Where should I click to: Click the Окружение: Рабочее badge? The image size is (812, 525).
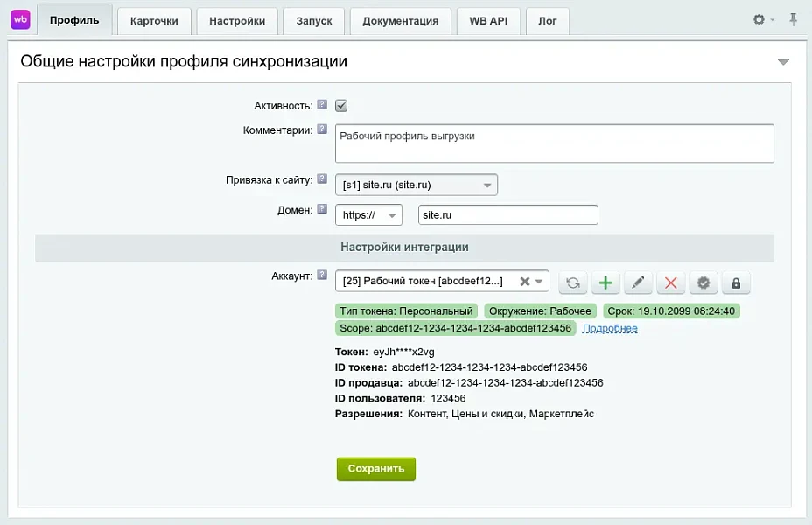tap(540, 311)
